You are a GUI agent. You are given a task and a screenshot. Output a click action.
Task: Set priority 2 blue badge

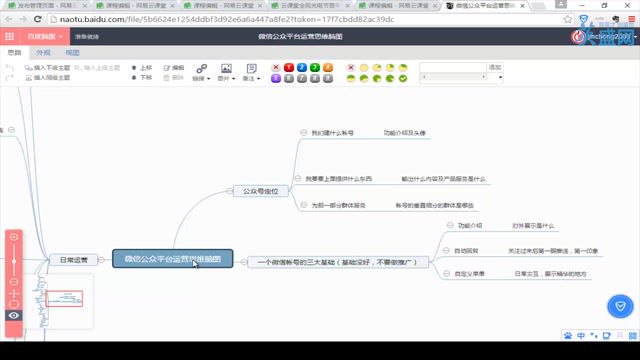[302, 67]
